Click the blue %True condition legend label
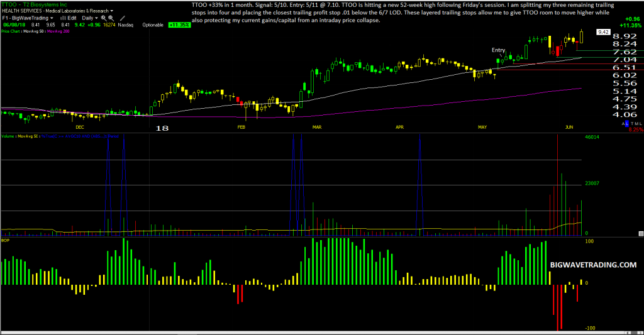 [80, 136]
